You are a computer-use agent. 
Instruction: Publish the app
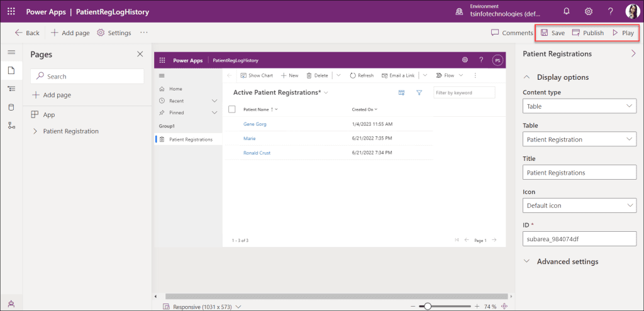(588, 33)
